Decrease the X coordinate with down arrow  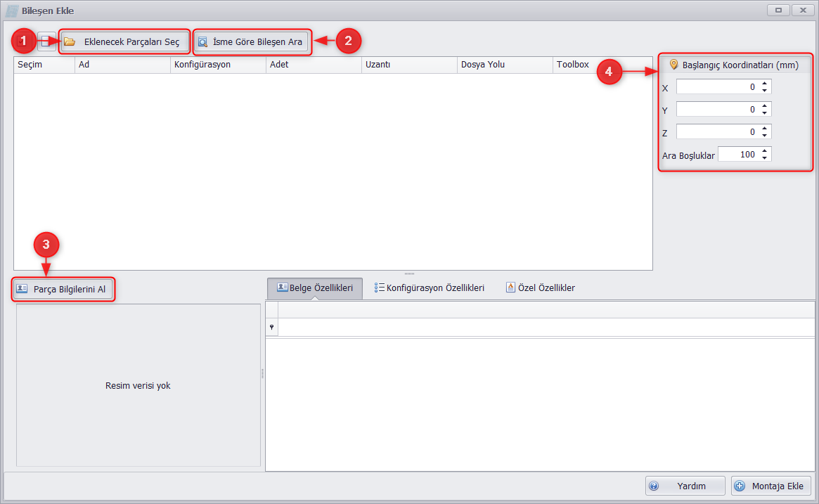[x=765, y=91]
